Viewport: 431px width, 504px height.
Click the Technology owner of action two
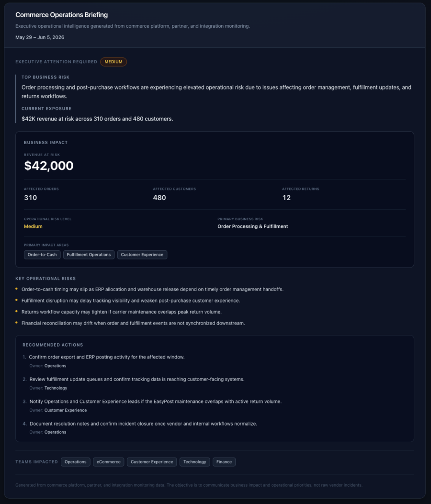point(56,388)
